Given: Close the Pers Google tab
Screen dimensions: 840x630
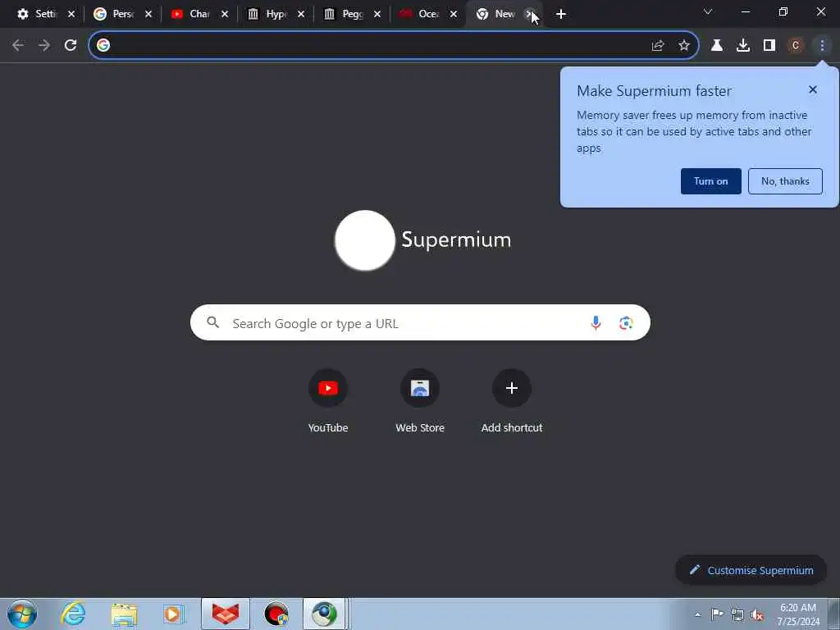Looking at the screenshot, I should click(x=148, y=15).
